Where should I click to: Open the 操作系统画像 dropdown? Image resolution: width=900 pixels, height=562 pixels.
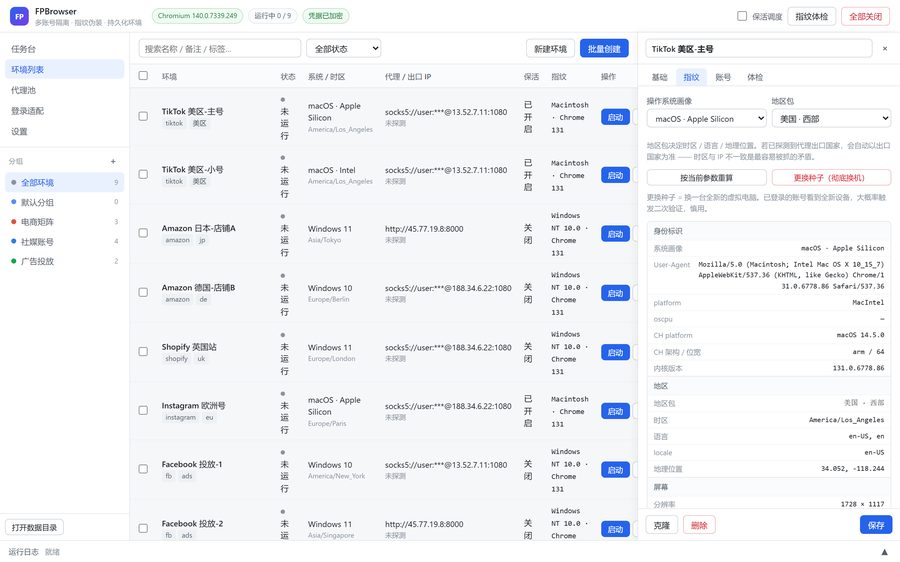tap(707, 119)
